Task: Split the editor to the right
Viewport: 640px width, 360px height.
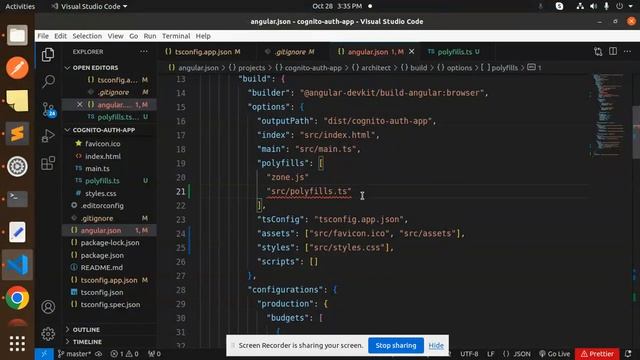Action: [613, 51]
